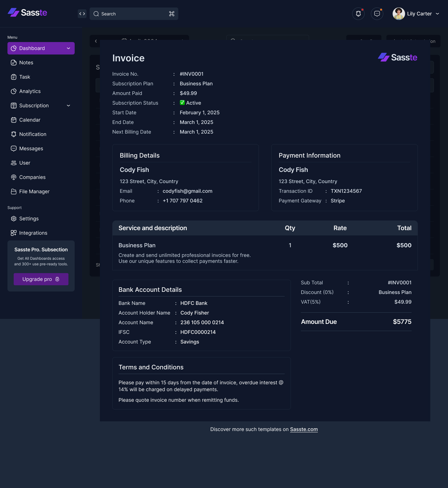Select the Task menu item
448x488 pixels.
[x=25, y=77]
